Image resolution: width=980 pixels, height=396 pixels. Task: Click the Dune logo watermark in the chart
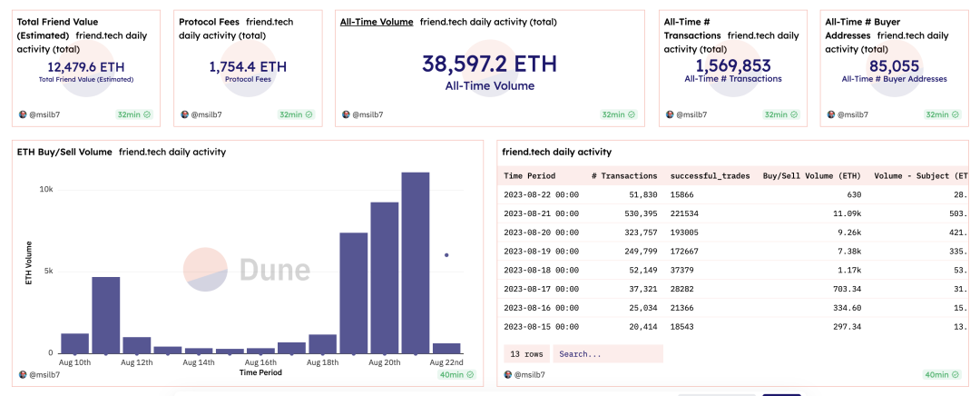click(247, 270)
